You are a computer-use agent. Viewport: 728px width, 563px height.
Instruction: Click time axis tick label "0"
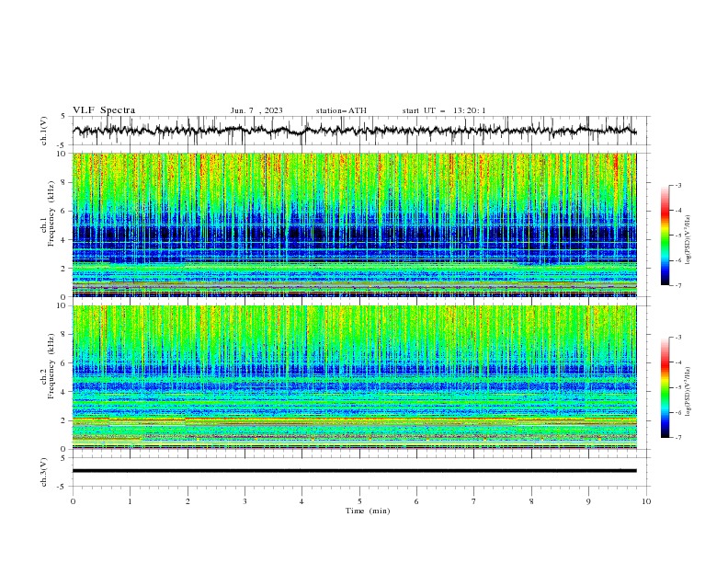[73, 501]
